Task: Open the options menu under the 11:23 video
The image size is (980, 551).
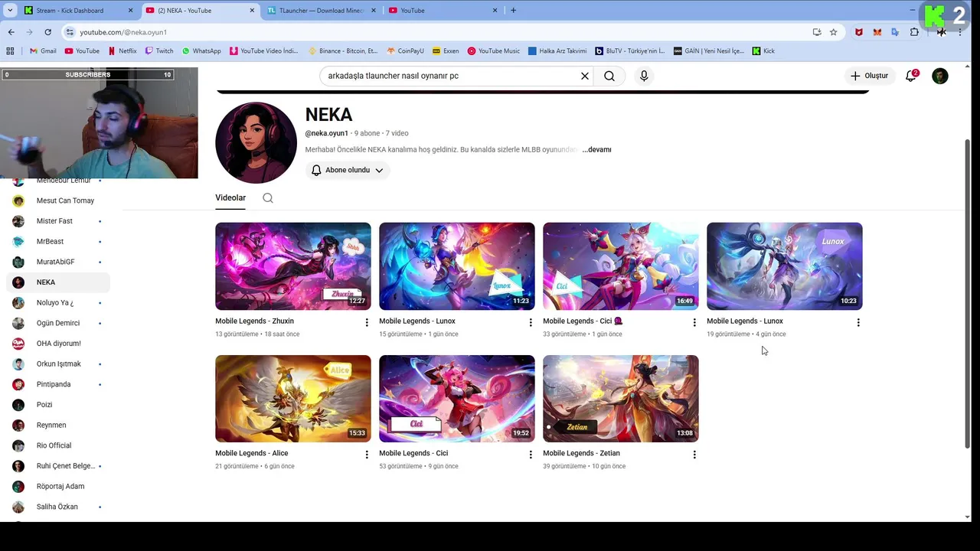Action: 531,323
